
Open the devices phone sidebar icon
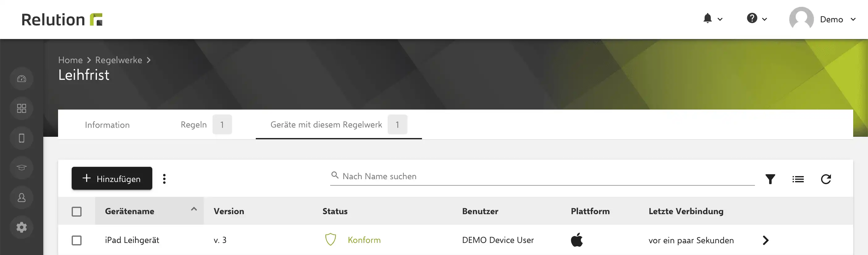pyautogui.click(x=22, y=138)
